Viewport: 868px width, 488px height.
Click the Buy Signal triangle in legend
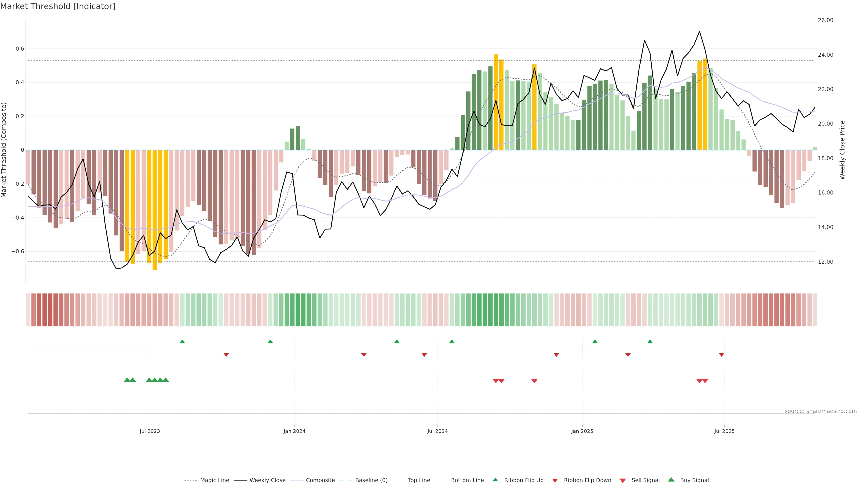(x=671, y=480)
